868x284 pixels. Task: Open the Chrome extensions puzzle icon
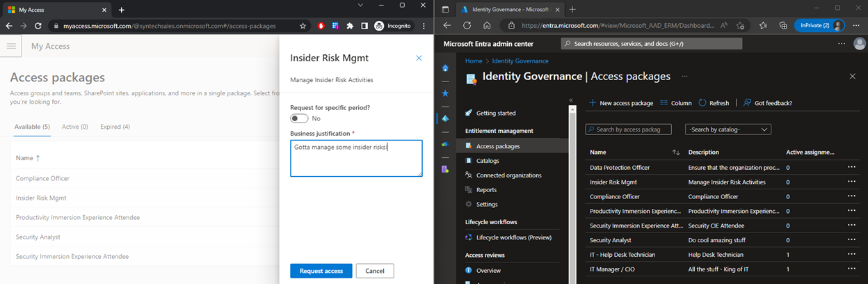(350, 26)
